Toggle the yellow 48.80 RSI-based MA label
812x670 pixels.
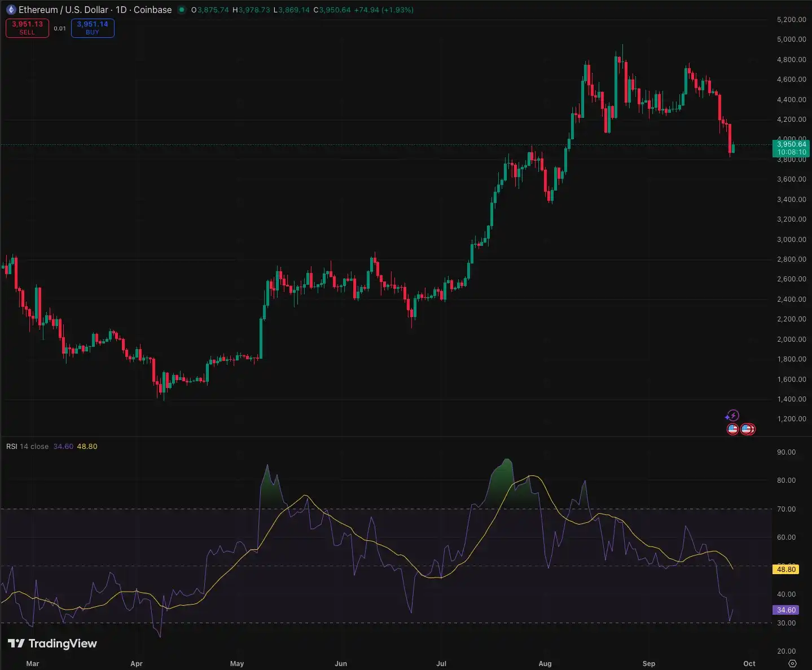(x=785, y=570)
